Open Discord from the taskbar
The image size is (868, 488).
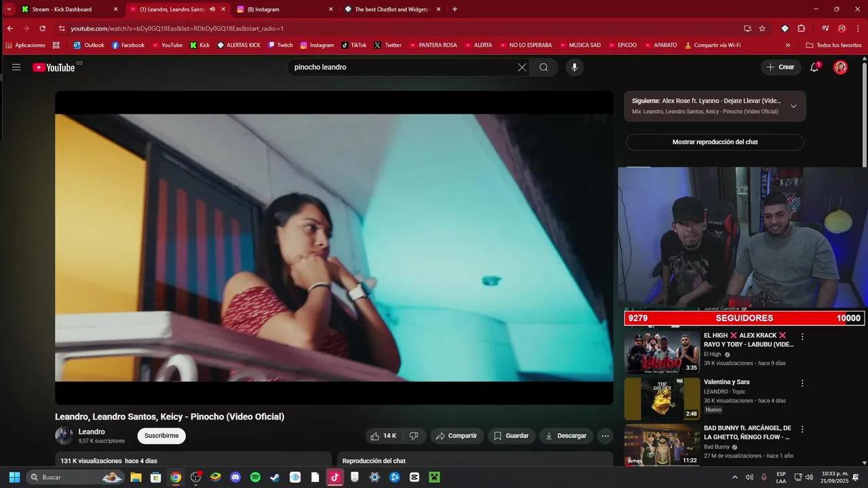click(235, 477)
